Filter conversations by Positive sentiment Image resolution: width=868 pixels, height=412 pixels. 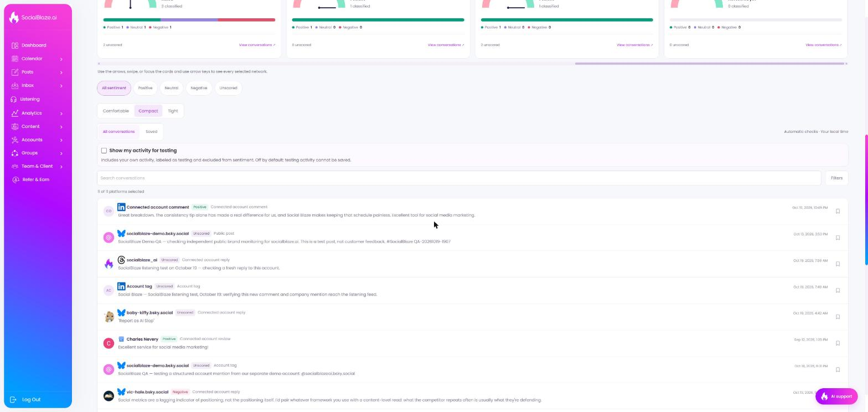145,88
